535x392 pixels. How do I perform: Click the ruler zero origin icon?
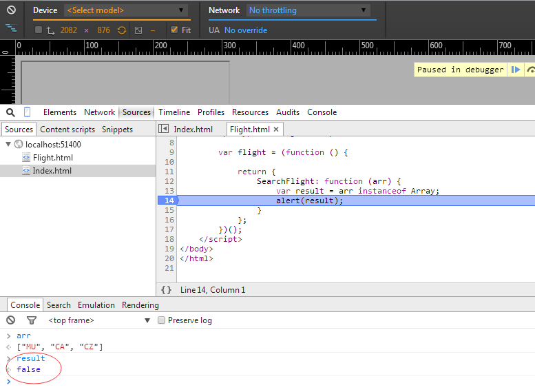pos(6,52)
